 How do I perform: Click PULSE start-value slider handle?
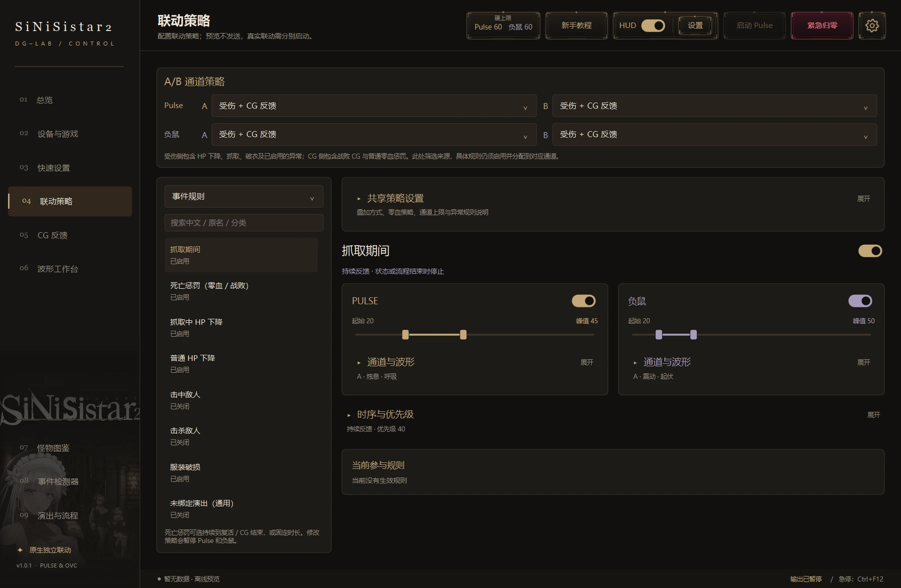tap(405, 335)
